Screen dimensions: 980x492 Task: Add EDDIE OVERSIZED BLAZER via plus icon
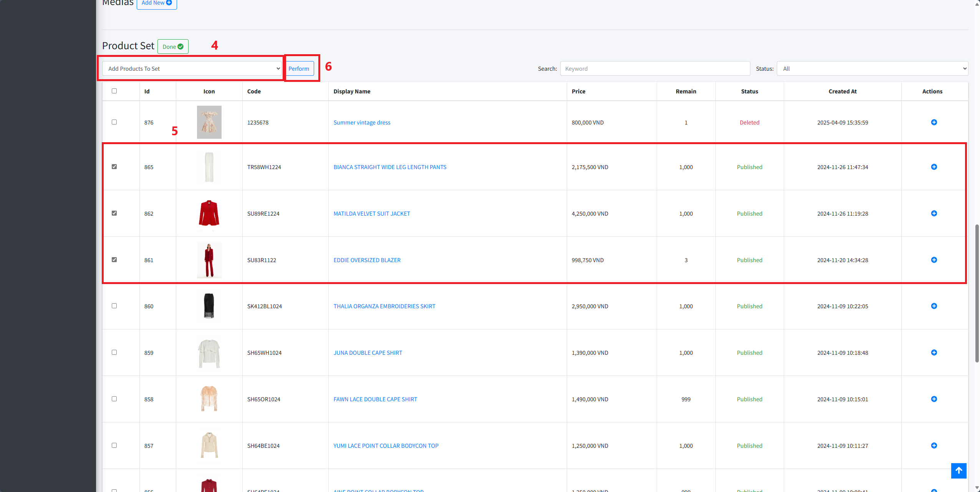click(x=934, y=260)
